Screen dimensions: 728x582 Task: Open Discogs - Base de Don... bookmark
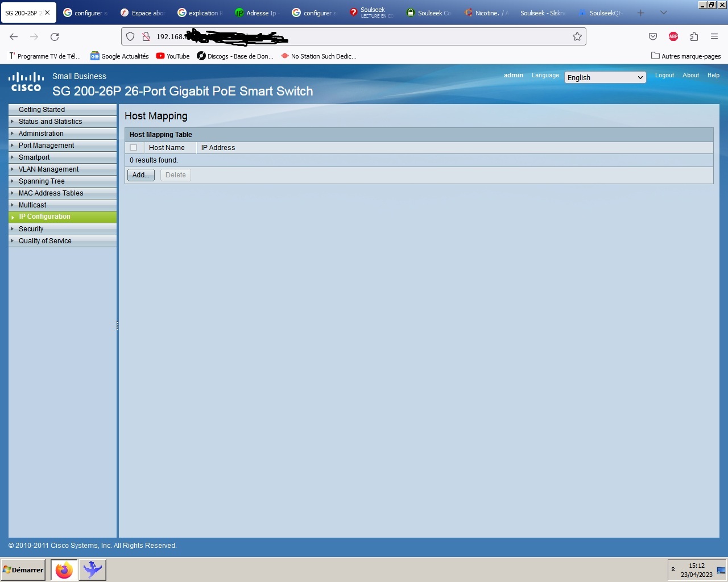(x=235, y=56)
